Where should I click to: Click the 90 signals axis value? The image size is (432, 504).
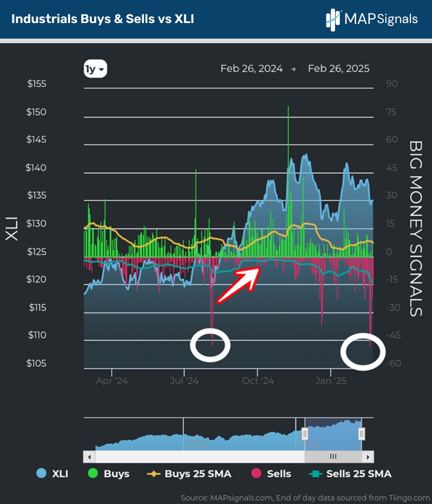pos(392,84)
